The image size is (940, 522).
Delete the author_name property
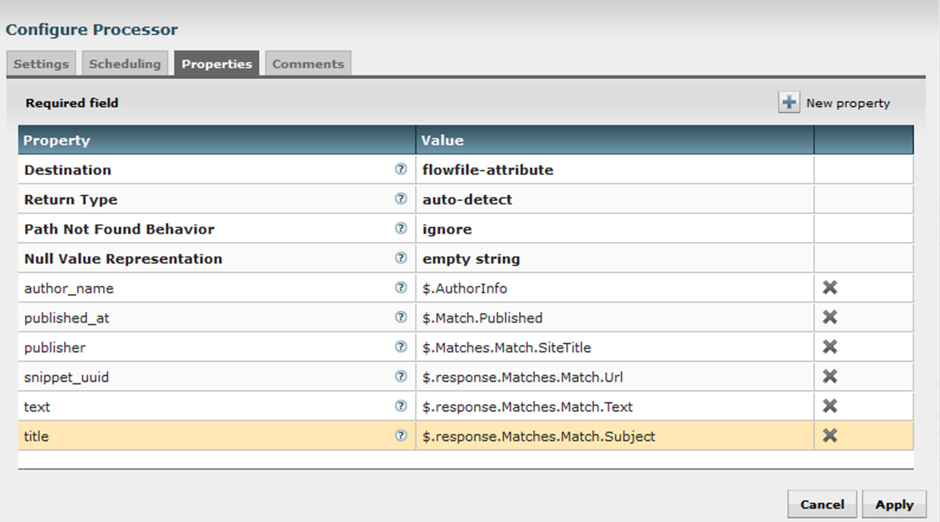[829, 288]
